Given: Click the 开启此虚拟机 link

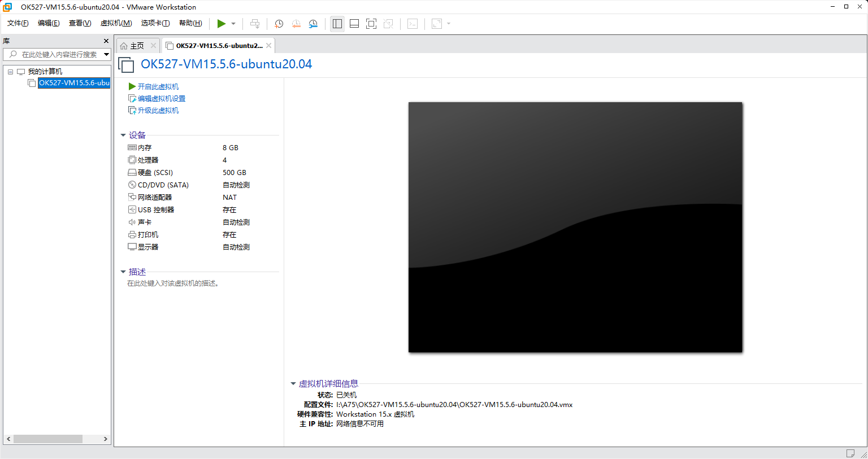Looking at the screenshot, I should [158, 86].
